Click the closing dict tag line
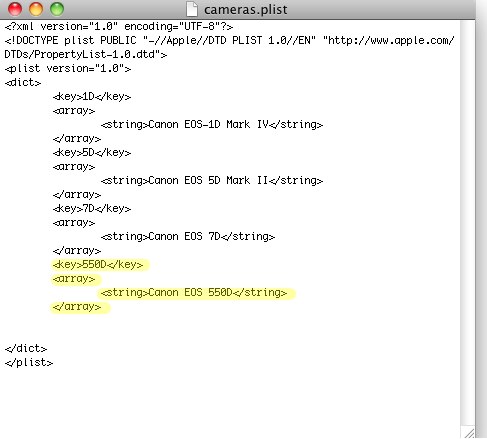Image resolution: width=487 pixels, height=439 pixels. (x=26, y=348)
